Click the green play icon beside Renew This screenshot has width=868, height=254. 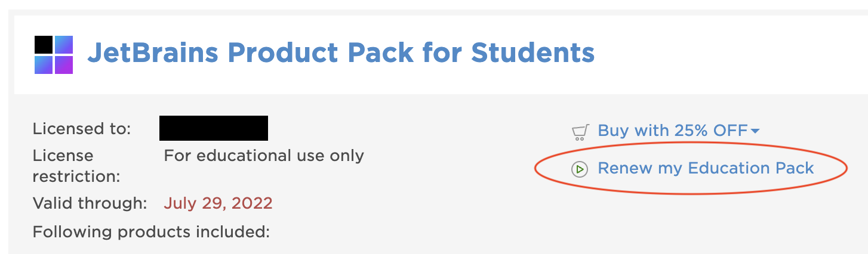[579, 169]
